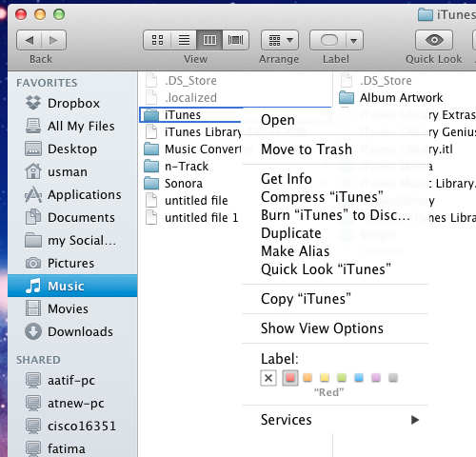Apply the Blue label color
The height and width of the screenshot is (457, 476).
click(x=359, y=378)
